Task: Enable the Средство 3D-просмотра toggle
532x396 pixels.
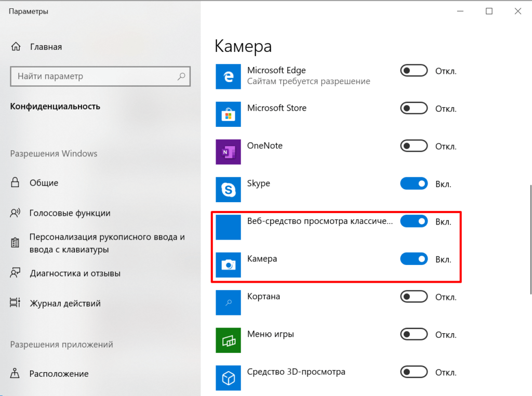Action: pyautogui.click(x=414, y=372)
